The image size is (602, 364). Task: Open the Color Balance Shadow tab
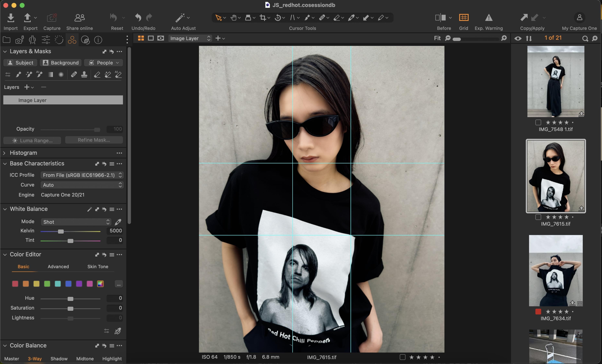59,358
